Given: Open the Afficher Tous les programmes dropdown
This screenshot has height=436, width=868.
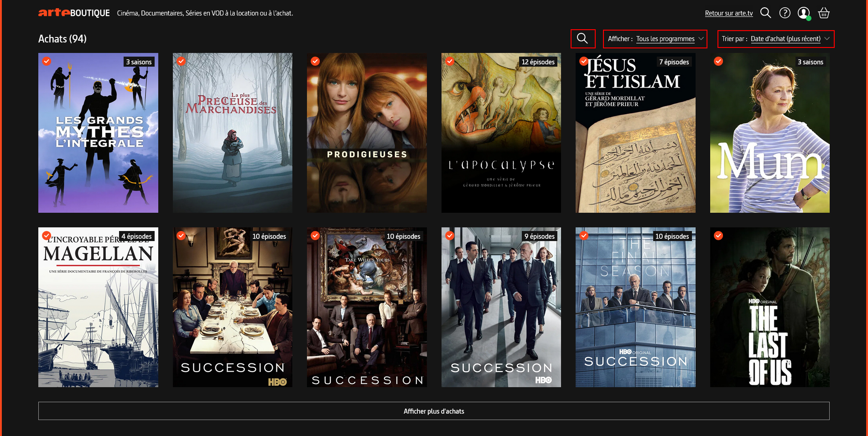Looking at the screenshot, I should click(655, 39).
